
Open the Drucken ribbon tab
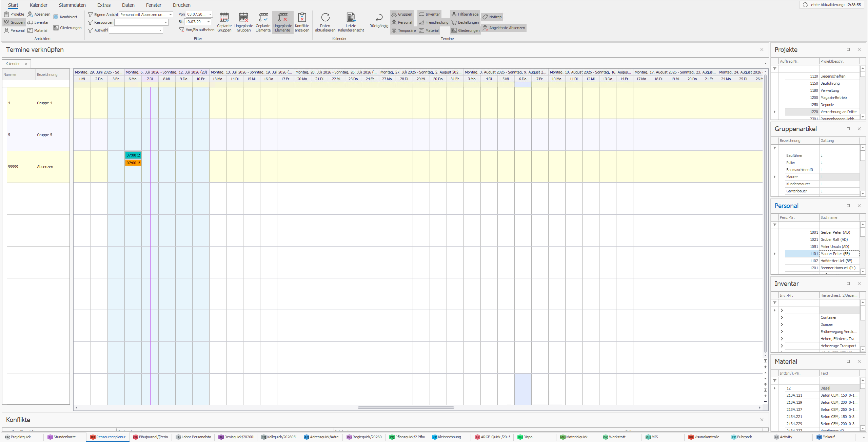182,5
